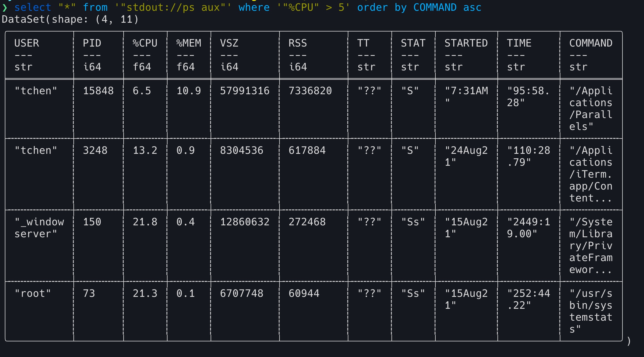
Task: Click CPU value 21.8
Action: click(145, 222)
